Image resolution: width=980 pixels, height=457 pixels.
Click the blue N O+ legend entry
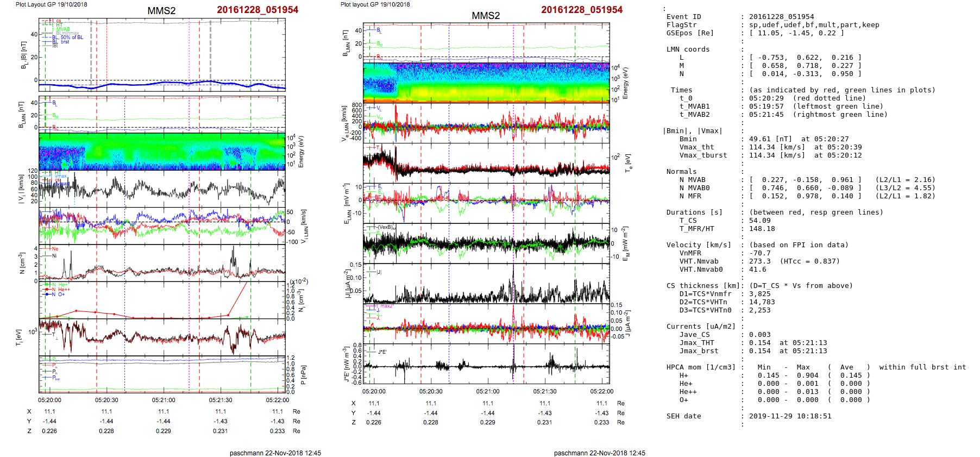[x=58, y=295]
